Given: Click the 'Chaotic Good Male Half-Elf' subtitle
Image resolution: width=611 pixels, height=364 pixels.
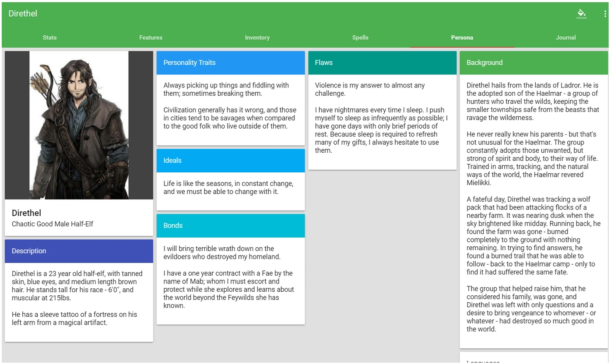Looking at the screenshot, I should point(53,224).
